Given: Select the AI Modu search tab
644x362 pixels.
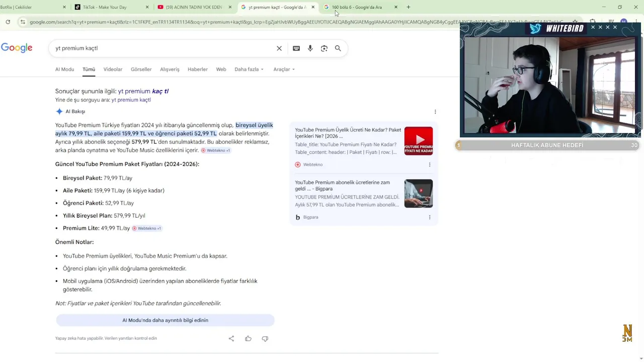Looking at the screenshot, I should click(x=64, y=69).
